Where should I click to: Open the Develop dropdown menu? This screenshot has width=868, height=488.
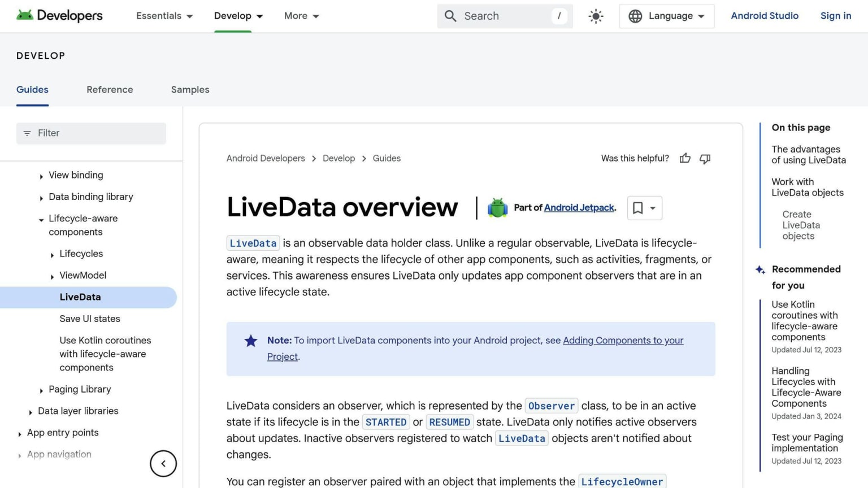click(x=238, y=16)
